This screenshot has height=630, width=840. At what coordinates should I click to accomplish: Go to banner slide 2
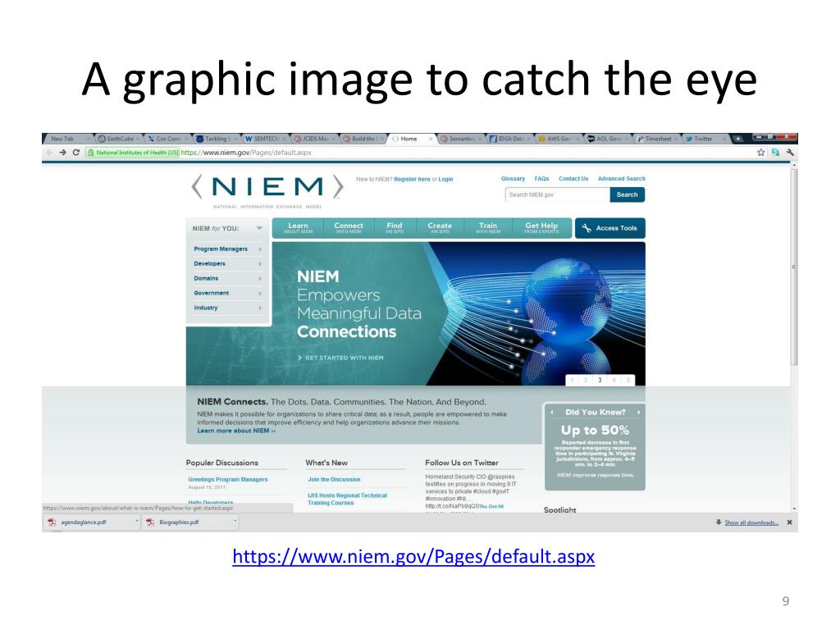click(x=586, y=380)
